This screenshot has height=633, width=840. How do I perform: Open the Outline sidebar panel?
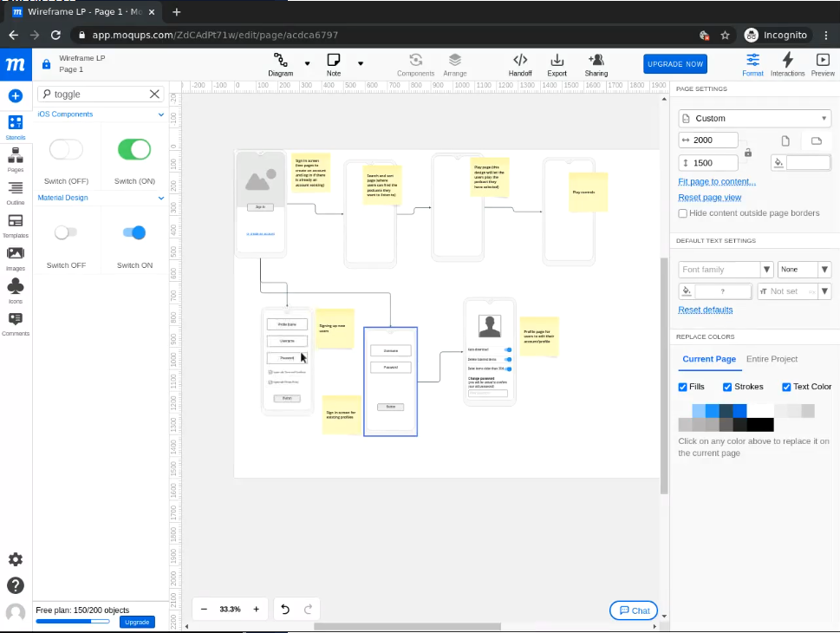[16, 193]
